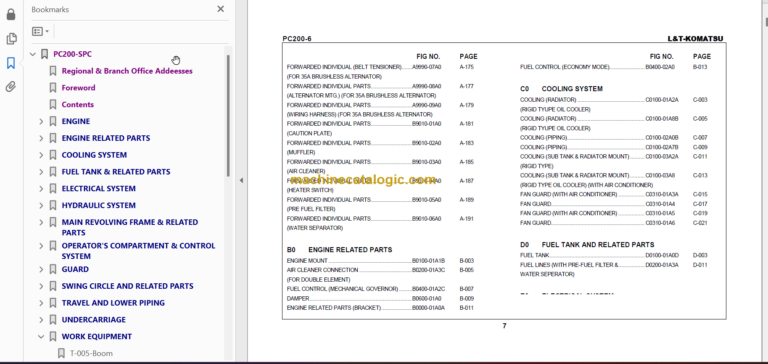Select the WORK EQUIPMENT bookmark label

click(96, 337)
